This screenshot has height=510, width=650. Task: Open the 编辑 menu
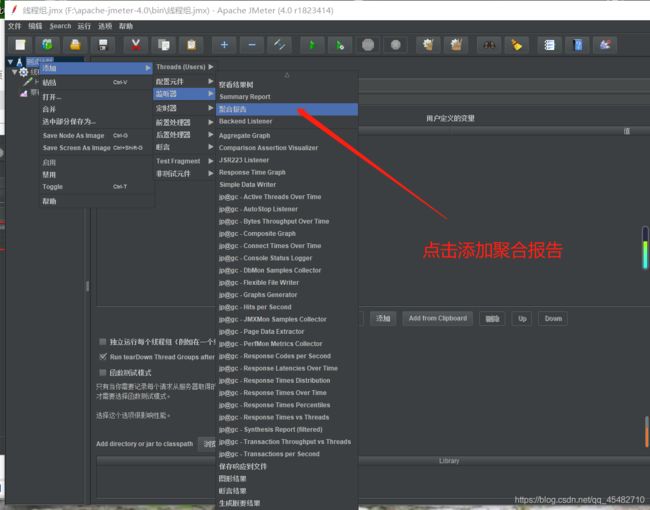(x=35, y=26)
